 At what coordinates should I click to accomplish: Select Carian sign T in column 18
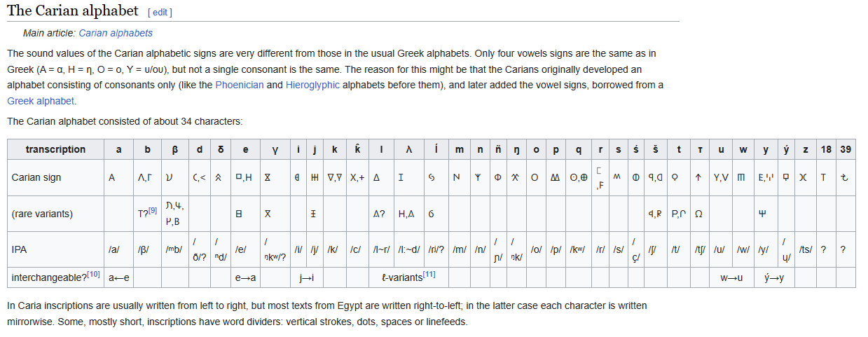click(827, 177)
